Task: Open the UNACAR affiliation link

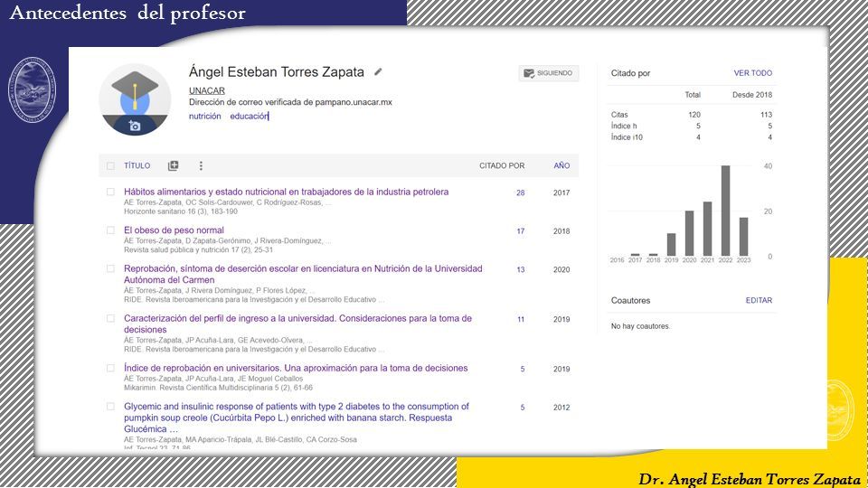Action: point(206,90)
